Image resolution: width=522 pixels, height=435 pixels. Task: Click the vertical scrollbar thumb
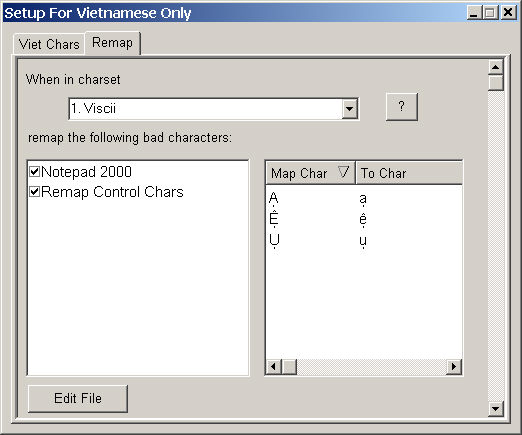coord(496,83)
